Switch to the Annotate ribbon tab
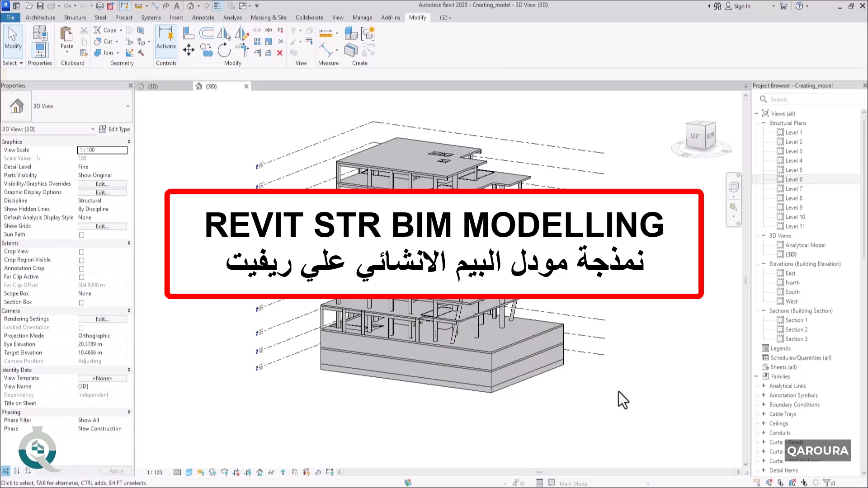 click(203, 18)
